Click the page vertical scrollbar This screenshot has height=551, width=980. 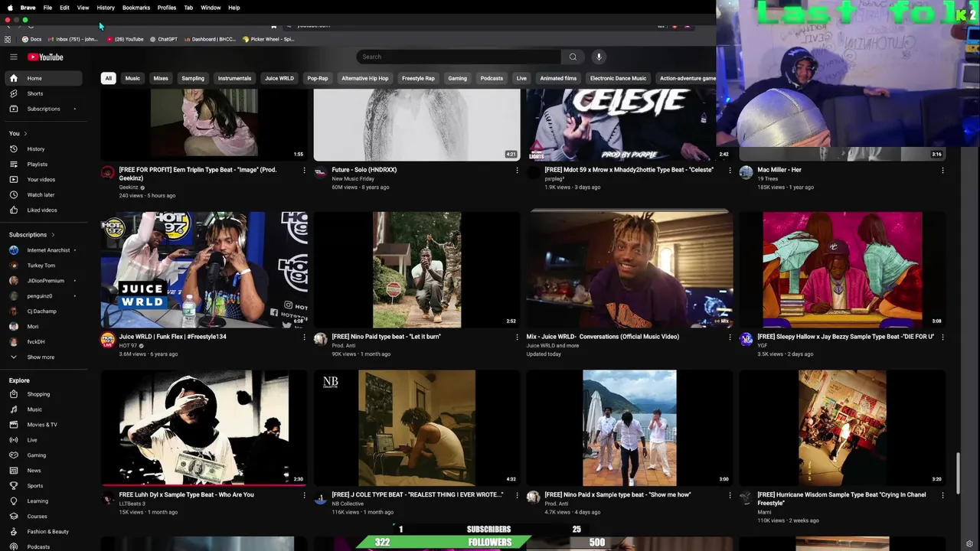pyautogui.click(x=958, y=473)
